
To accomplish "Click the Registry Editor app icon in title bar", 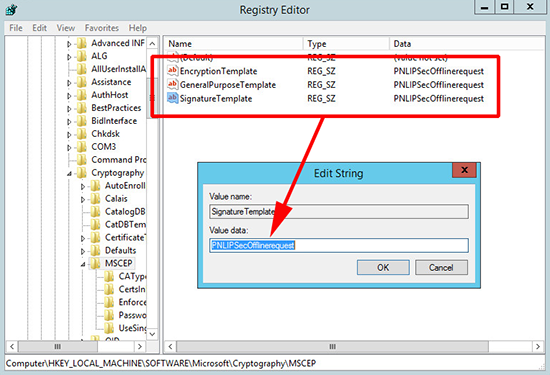I will pos(11,10).
